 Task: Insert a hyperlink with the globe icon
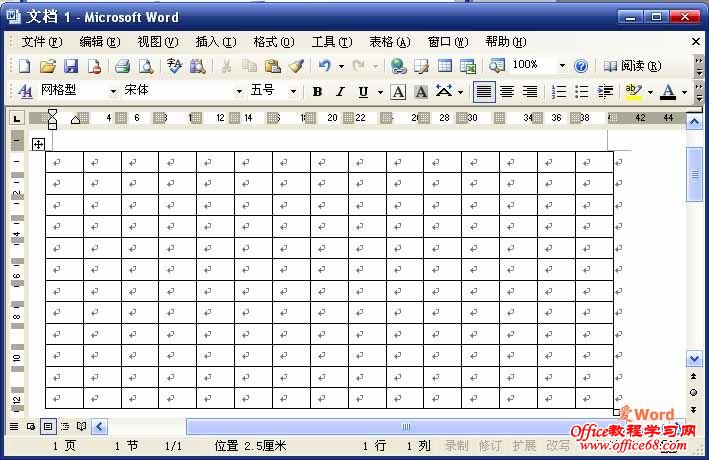[398, 66]
